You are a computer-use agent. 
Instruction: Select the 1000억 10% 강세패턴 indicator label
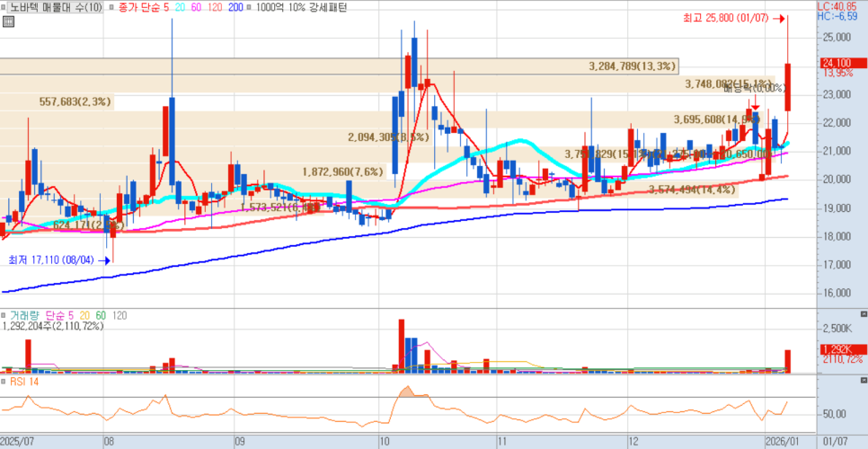pos(297,7)
